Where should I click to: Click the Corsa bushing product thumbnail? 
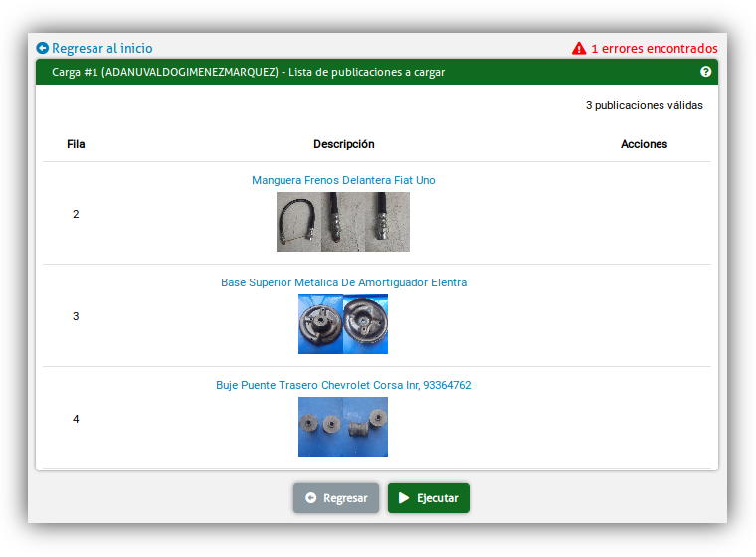(x=343, y=427)
